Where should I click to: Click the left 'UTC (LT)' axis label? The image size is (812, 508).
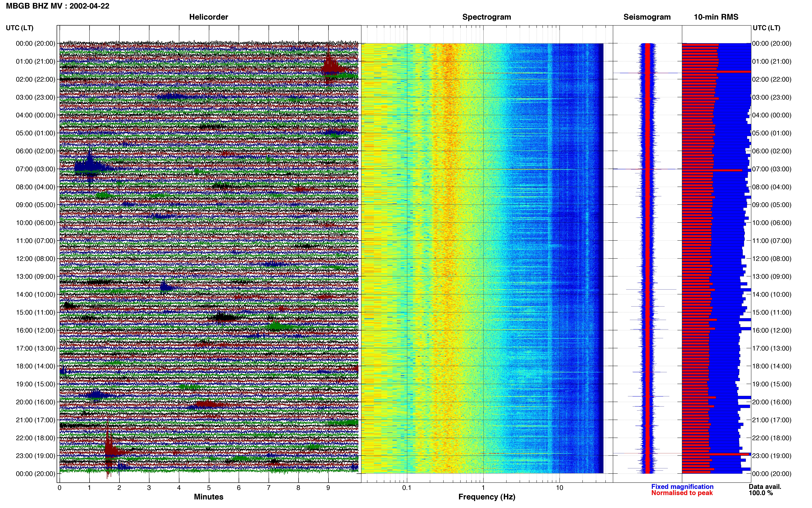[19, 28]
